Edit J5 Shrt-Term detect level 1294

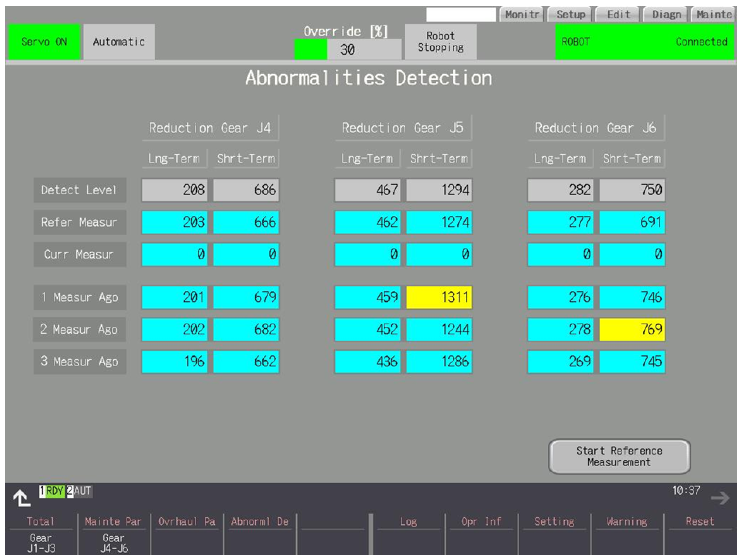[x=439, y=190]
